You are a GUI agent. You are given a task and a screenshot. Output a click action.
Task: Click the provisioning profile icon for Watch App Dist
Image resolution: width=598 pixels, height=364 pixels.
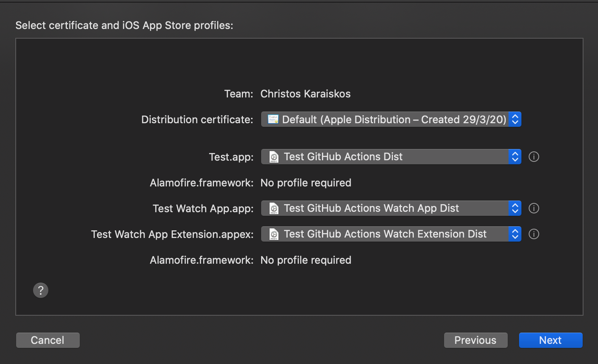273,208
